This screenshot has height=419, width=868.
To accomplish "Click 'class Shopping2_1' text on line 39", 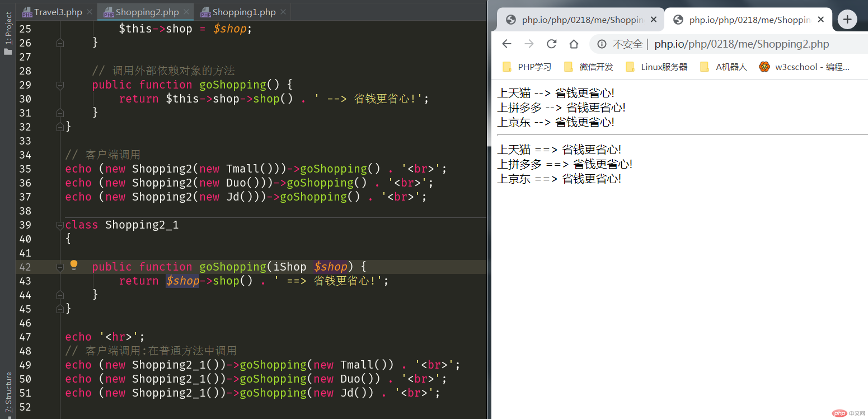I will pos(122,225).
